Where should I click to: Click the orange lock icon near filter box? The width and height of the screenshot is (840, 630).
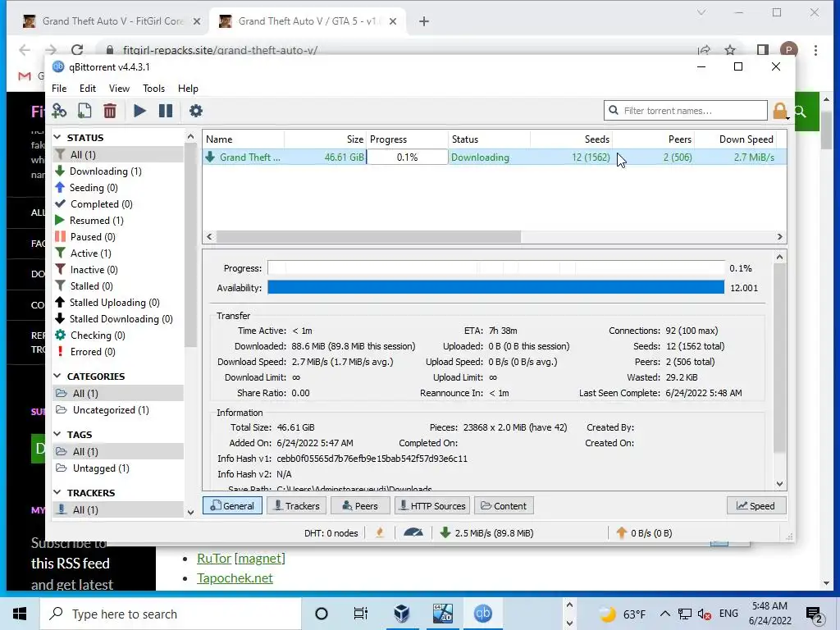point(780,111)
